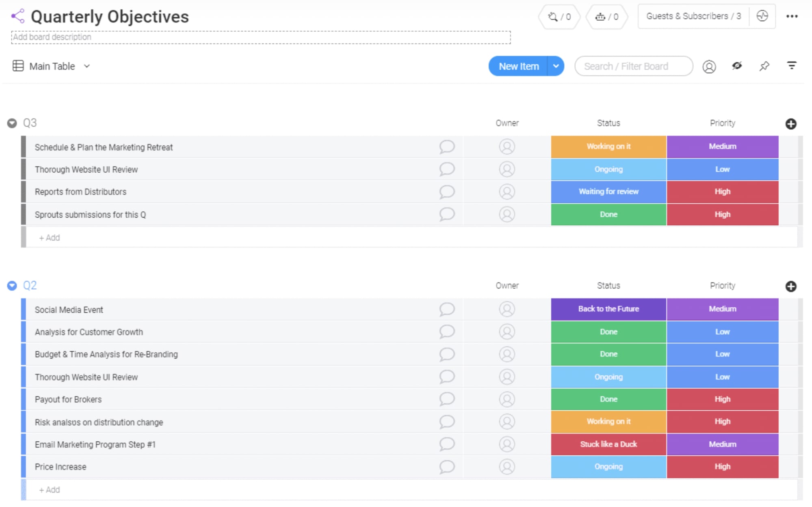This screenshot has height=507, width=812.
Task: Toggle the hidden columns eye icon
Action: (737, 66)
